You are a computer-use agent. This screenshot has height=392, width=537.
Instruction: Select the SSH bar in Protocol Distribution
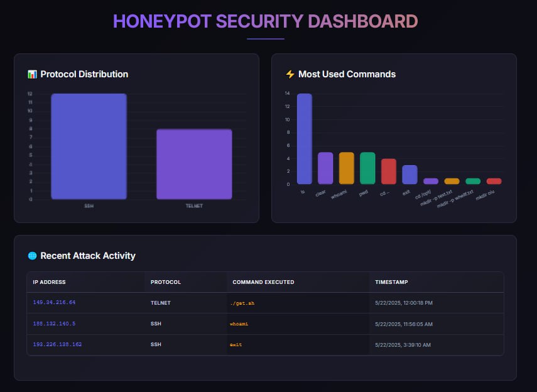pyautogui.click(x=89, y=146)
